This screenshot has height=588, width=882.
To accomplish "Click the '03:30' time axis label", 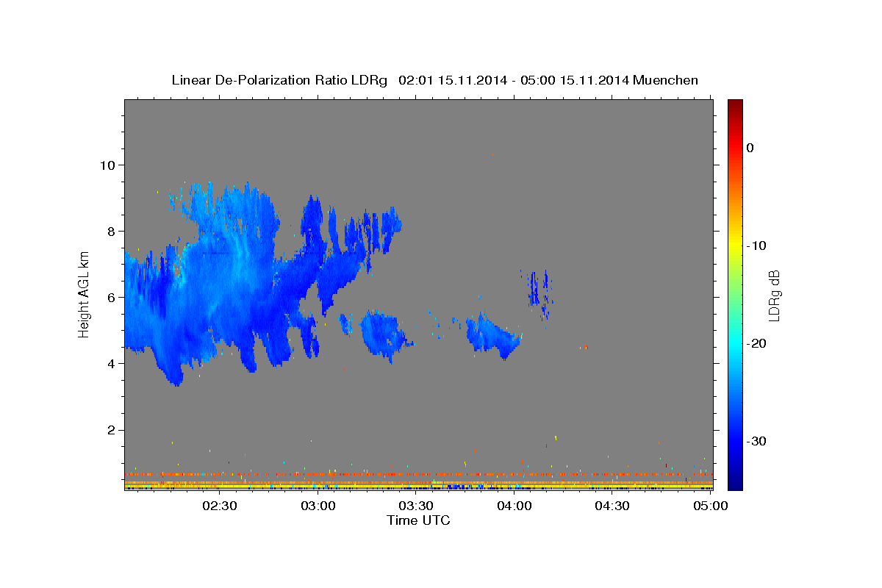I will tap(416, 506).
